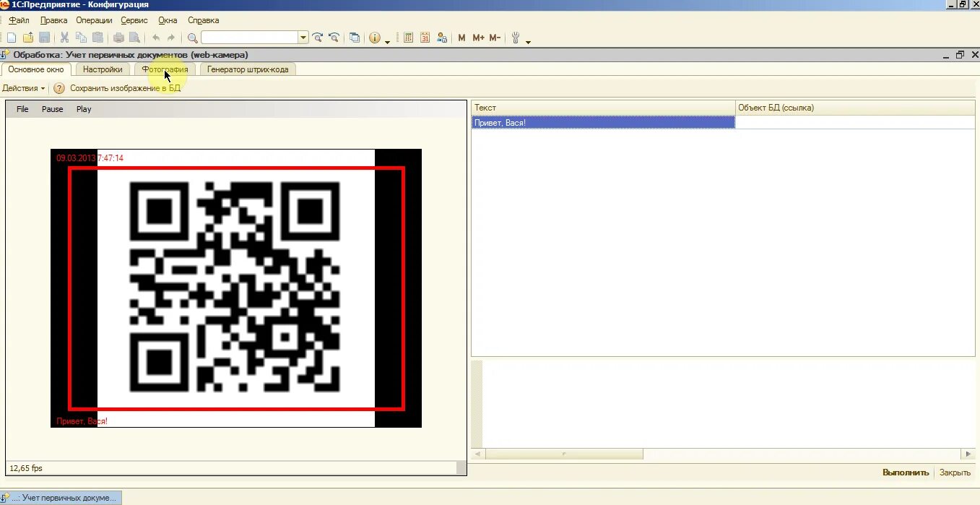Click the Open file folder icon
This screenshot has width=980, height=505.
[x=28, y=38]
